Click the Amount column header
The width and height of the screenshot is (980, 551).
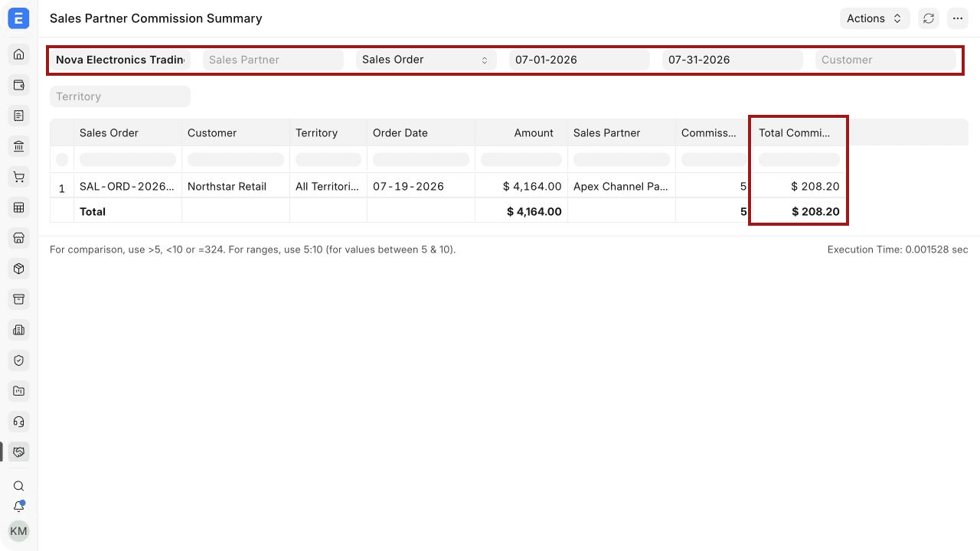[521, 132]
